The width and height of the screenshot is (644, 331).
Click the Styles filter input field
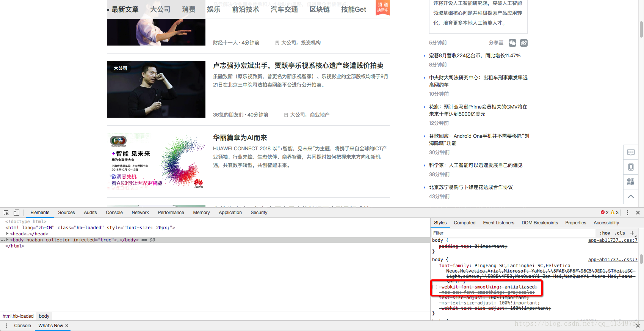[x=514, y=233]
